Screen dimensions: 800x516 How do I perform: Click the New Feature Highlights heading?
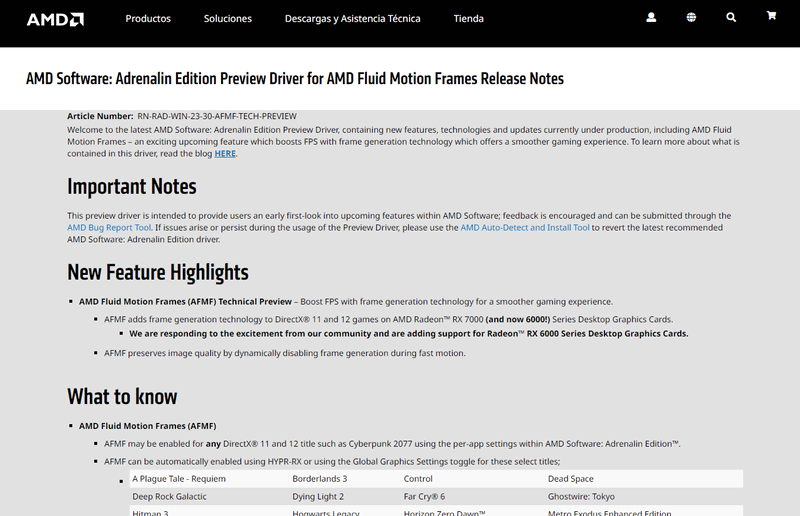point(158,272)
